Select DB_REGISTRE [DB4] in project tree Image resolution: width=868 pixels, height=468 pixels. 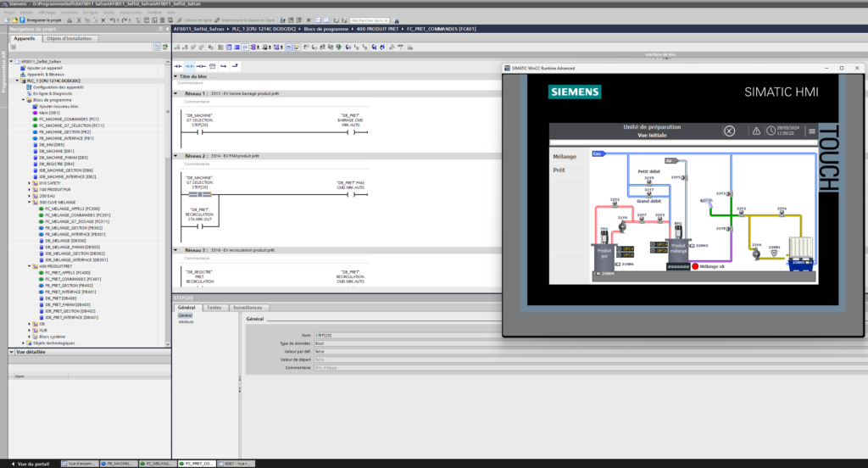pyautogui.click(x=57, y=164)
